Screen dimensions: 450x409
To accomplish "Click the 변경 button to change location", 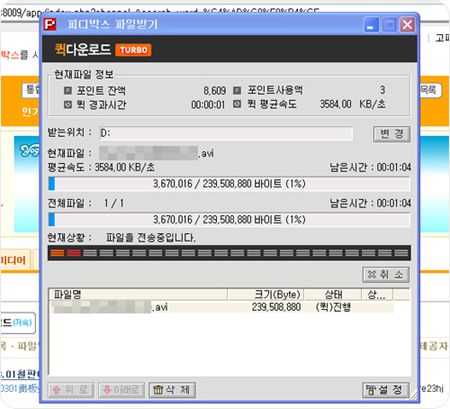I will point(391,134).
